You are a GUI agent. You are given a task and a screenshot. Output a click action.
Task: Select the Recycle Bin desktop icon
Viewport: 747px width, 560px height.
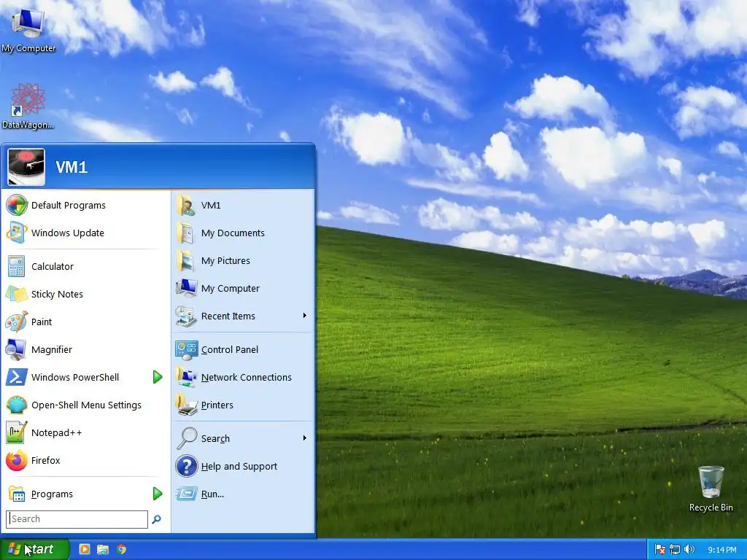[711, 489]
